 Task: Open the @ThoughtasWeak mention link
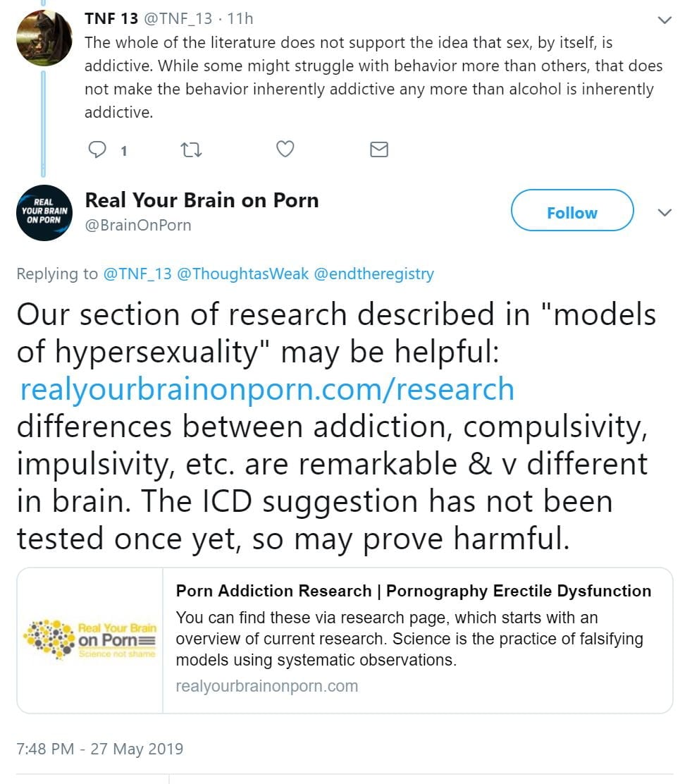pyautogui.click(x=243, y=274)
